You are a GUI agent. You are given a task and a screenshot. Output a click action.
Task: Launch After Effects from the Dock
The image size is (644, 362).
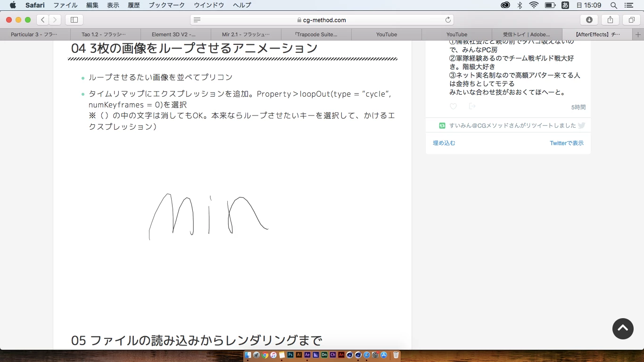[307, 355]
